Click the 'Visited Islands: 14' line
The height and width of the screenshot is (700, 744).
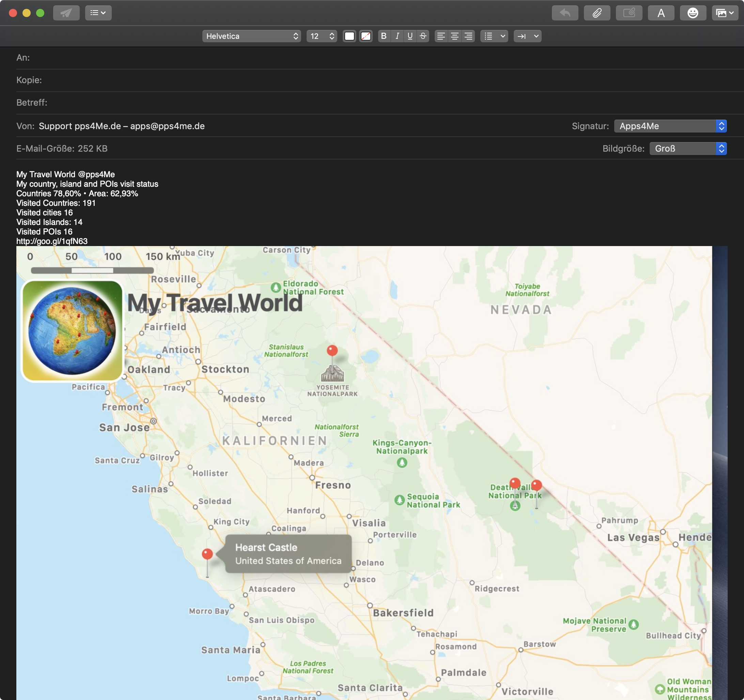(x=49, y=222)
